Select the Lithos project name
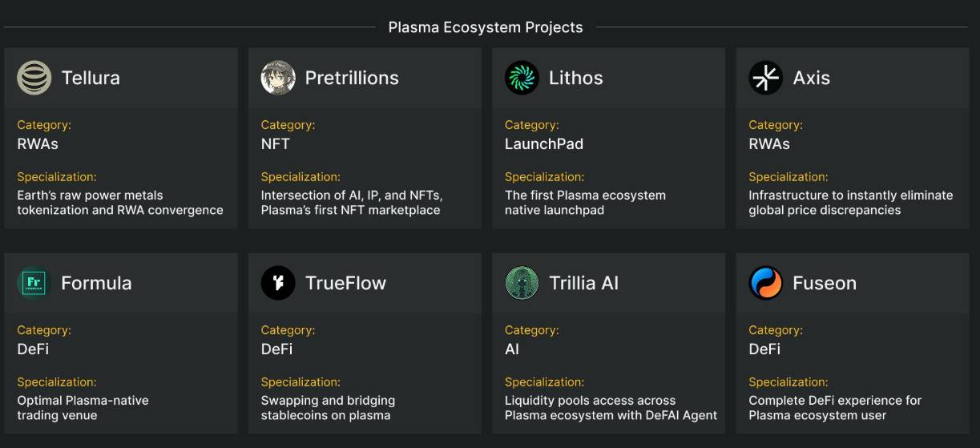This screenshot has height=448, width=980. pos(575,78)
